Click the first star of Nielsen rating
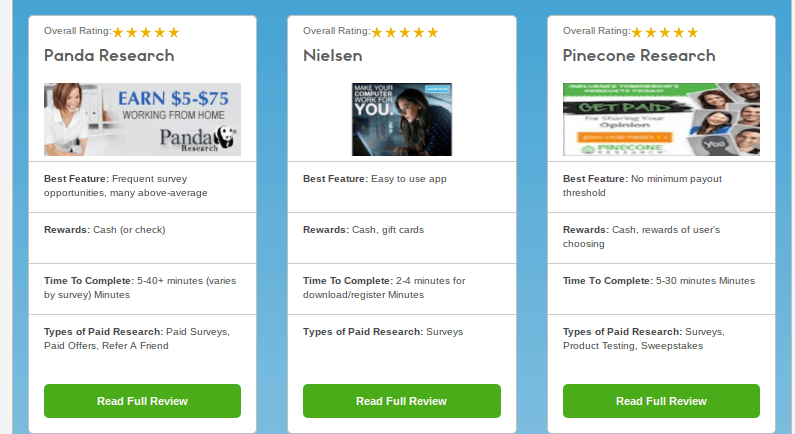 point(377,33)
